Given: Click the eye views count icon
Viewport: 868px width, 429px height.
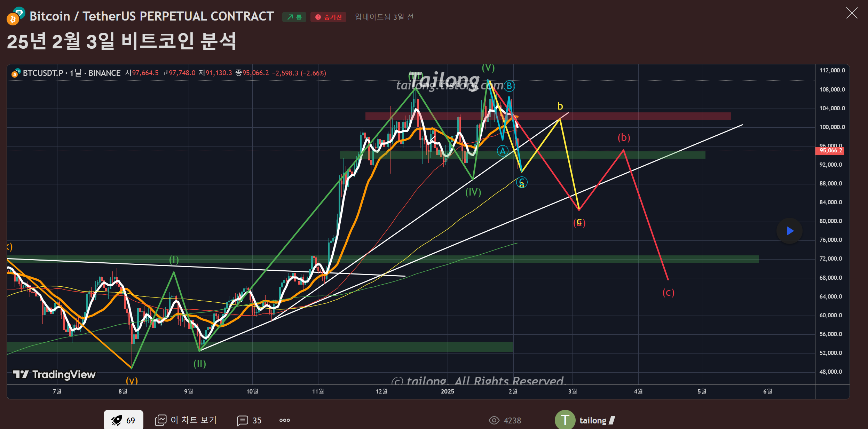Looking at the screenshot, I should tap(494, 420).
